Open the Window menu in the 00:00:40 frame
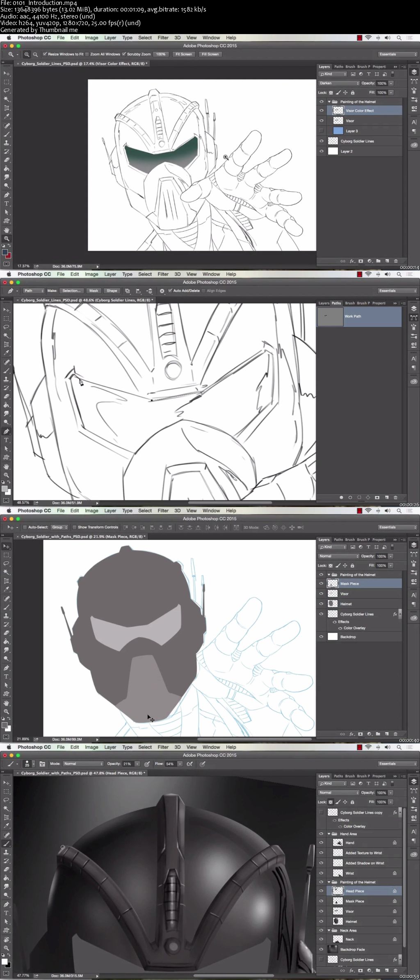The image size is (420, 980). tap(211, 511)
